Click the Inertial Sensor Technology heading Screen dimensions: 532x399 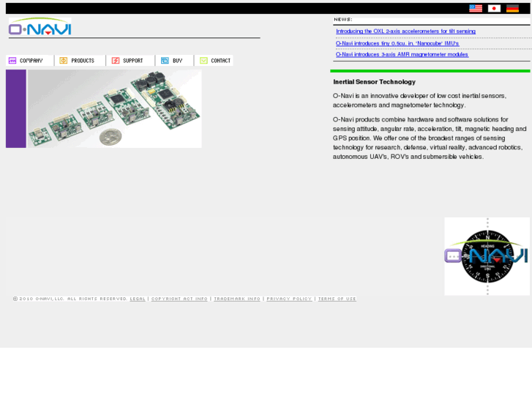click(374, 82)
